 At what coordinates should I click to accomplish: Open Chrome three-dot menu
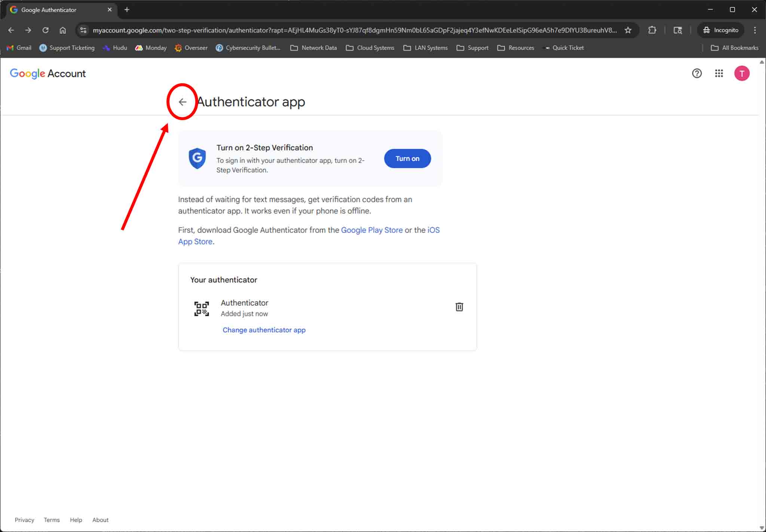754,30
